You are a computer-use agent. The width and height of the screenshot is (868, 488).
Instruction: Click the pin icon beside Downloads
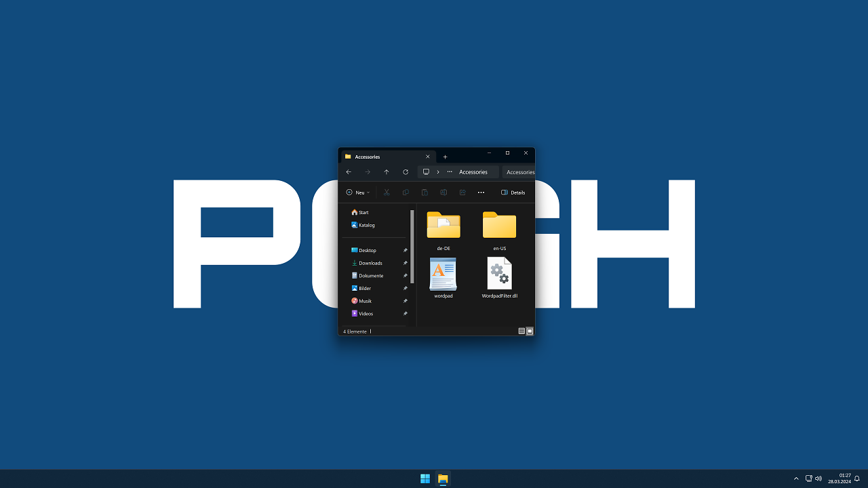click(406, 263)
